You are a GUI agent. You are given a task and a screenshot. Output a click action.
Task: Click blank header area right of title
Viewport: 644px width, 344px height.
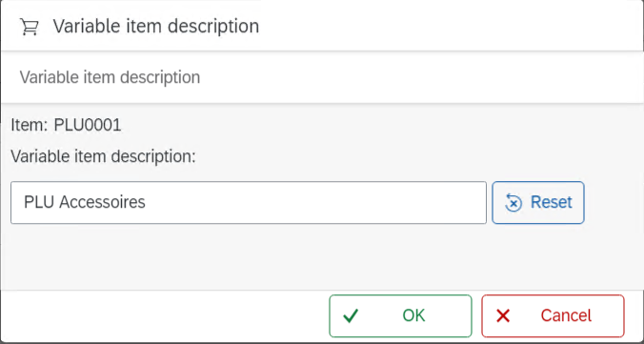[452, 27]
